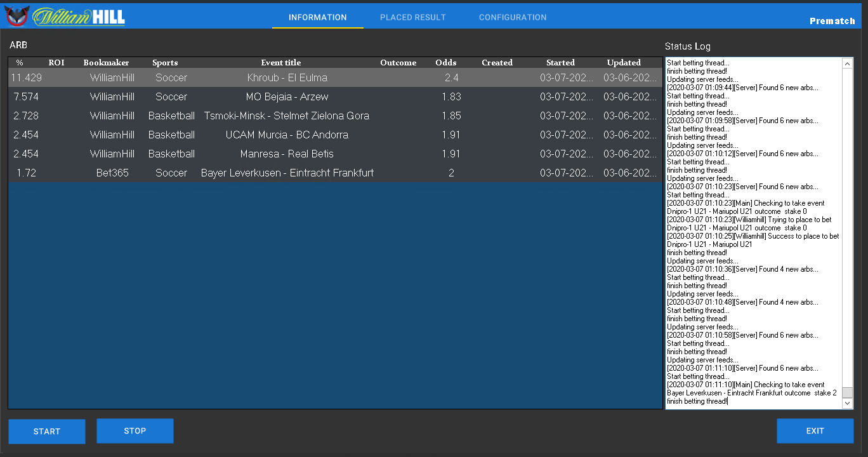This screenshot has height=457, width=868.
Task: Sort by the Started column header
Action: coord(561,63)
